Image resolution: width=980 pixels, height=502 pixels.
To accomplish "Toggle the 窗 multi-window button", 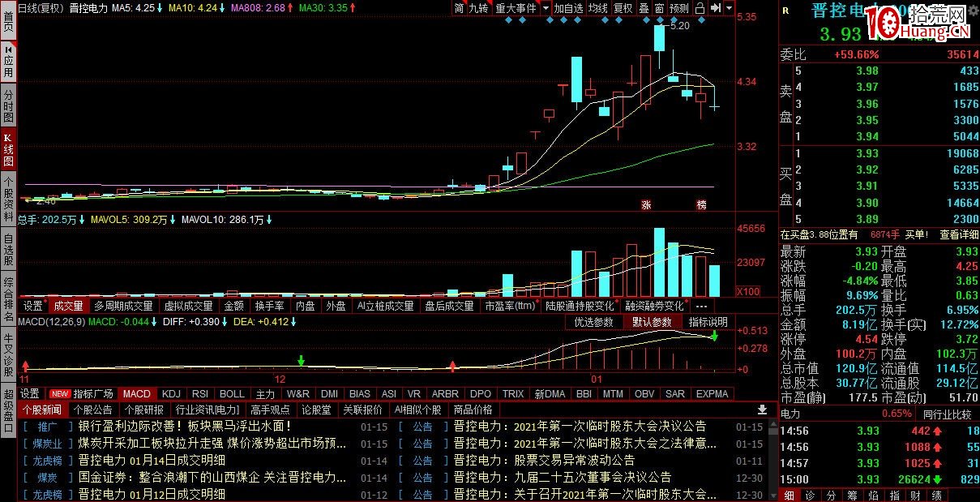I will click(659, 8).
